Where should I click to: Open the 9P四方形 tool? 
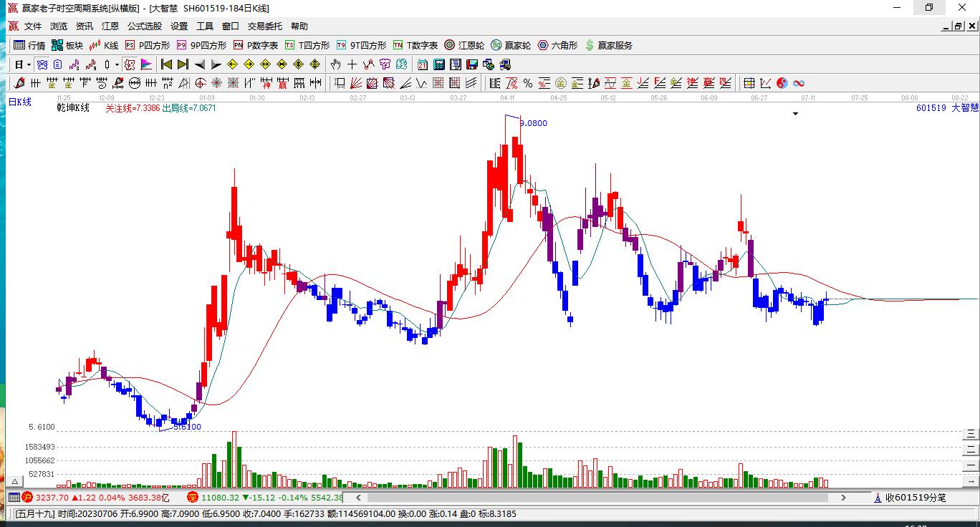coord(202,45)
